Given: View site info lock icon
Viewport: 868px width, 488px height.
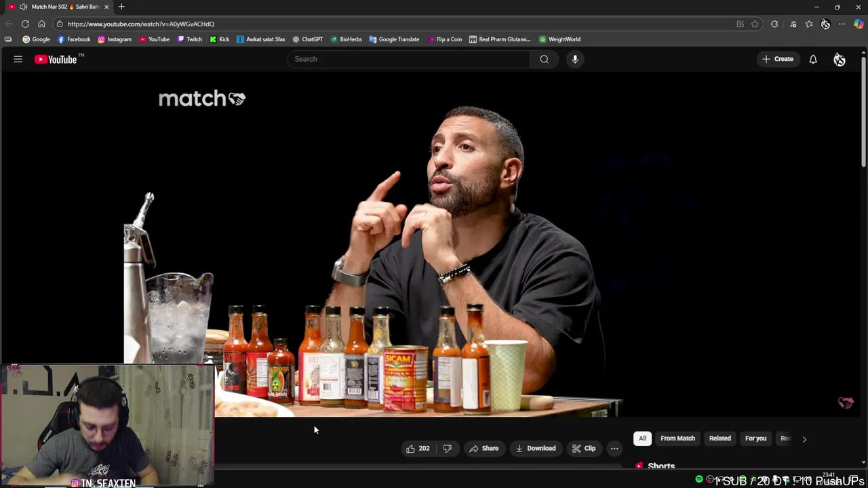Looking at the screenshot, I should pyautogui.click(x=60, y=24).
